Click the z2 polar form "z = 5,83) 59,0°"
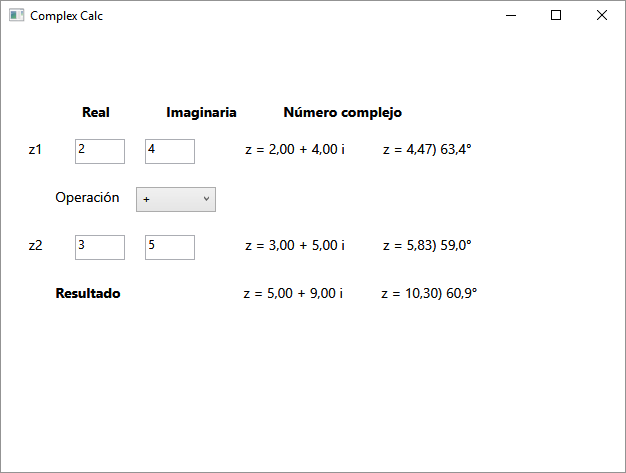 point(427,245)
